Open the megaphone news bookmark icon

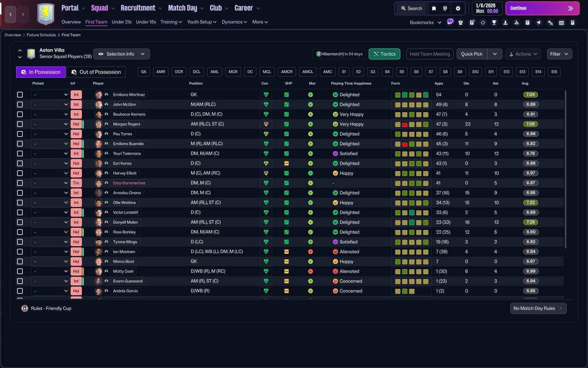pos(539,22)
